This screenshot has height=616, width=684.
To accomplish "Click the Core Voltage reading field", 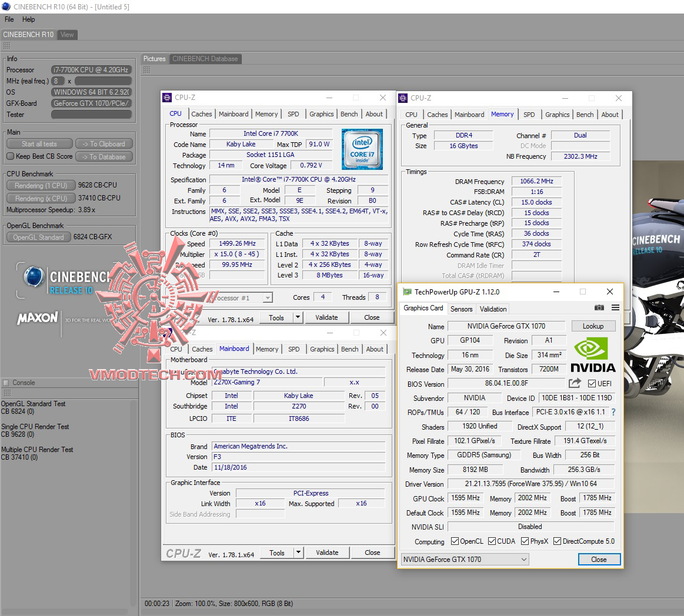I will pos(311,165).
